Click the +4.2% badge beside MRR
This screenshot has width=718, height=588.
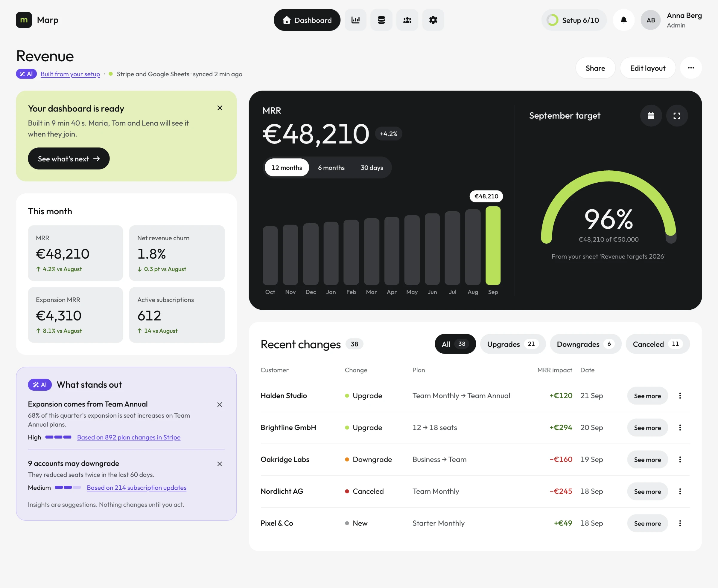(x=388, y=134)
